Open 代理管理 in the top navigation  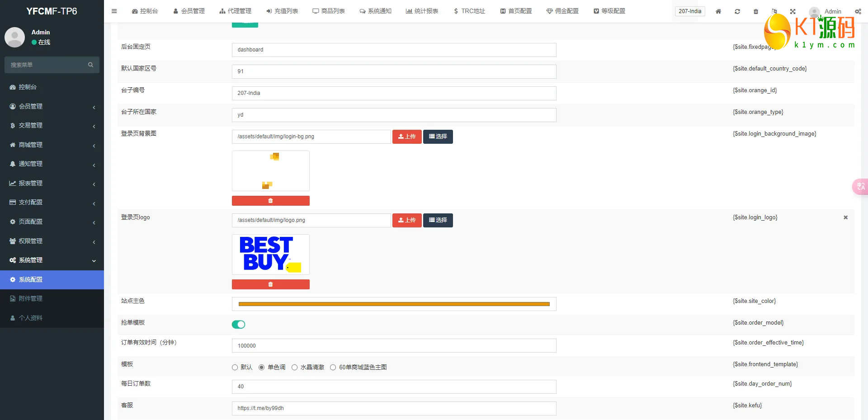(236, 11)
